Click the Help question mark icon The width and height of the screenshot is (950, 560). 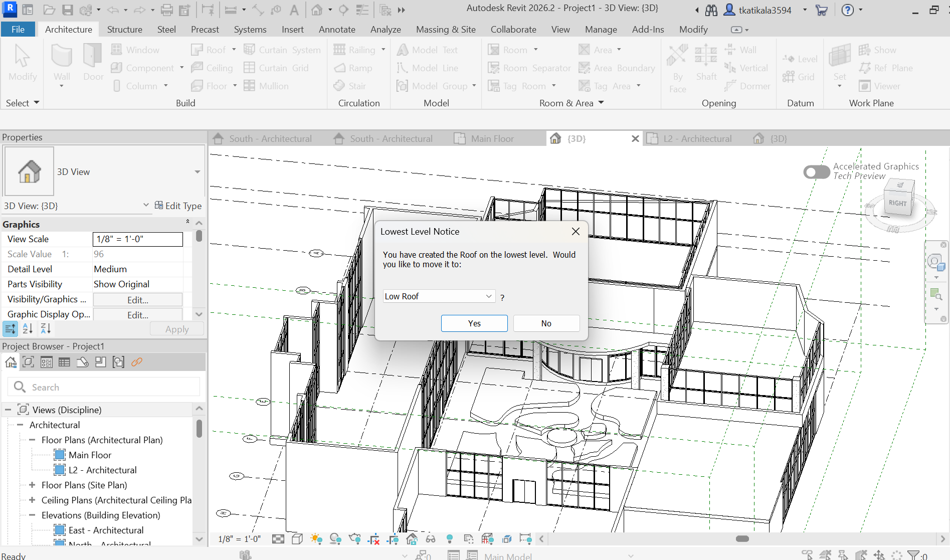[x=847, y=10]
